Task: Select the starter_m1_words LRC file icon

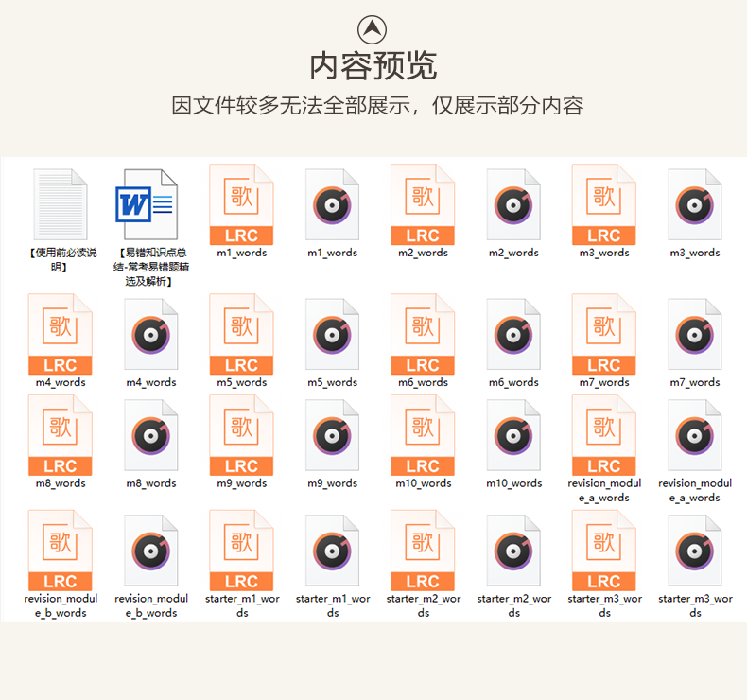Action: pos(241,551)
